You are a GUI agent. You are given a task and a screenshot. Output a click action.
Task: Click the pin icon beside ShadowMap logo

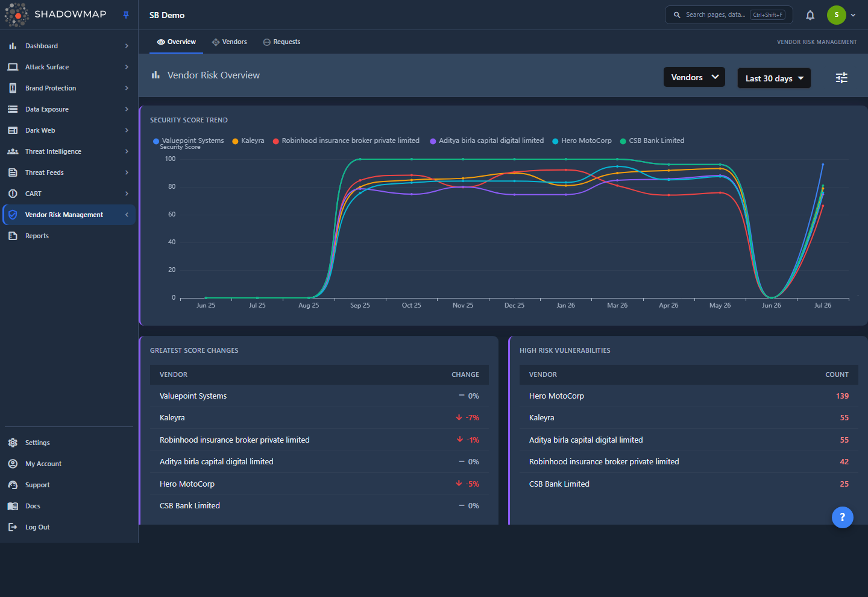tap(126, 15)
